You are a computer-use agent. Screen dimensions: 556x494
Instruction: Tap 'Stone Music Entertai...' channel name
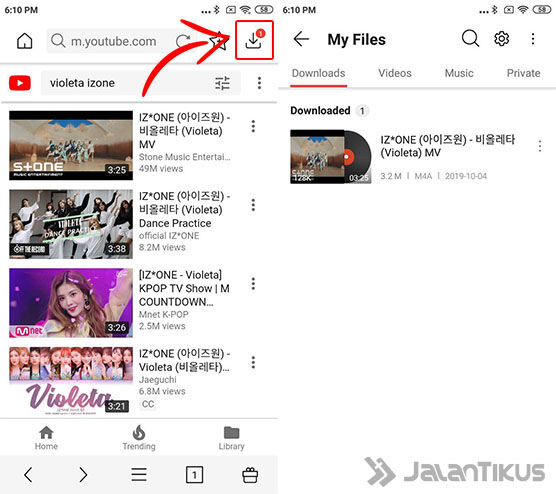coord(184,157)
